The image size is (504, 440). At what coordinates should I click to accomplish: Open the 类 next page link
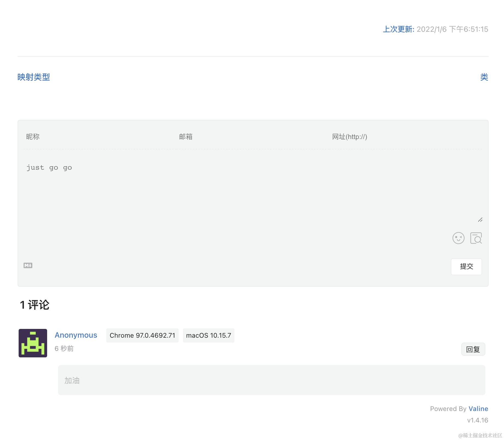click(x=484, y=77)
